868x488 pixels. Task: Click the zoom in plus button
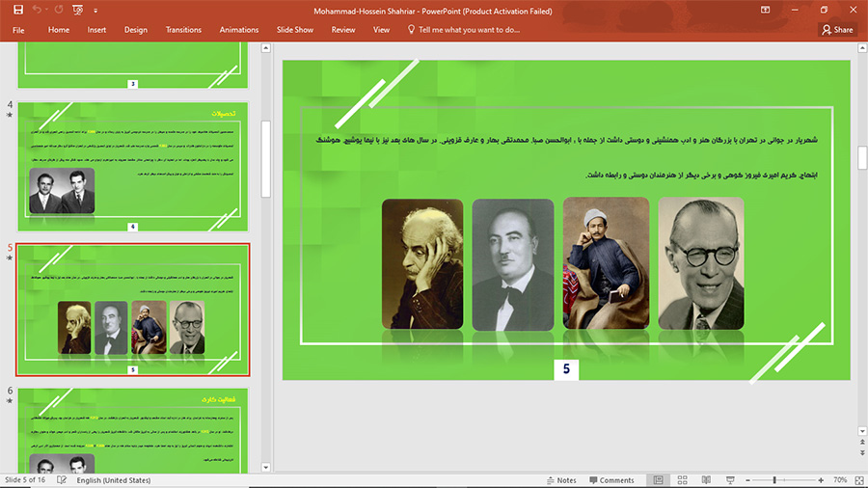point(821,479)
